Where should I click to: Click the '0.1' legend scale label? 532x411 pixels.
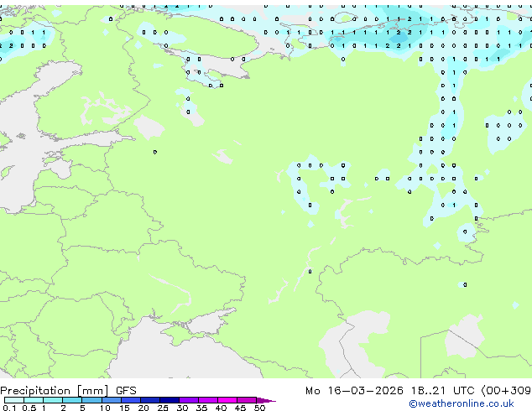point(9,408)
